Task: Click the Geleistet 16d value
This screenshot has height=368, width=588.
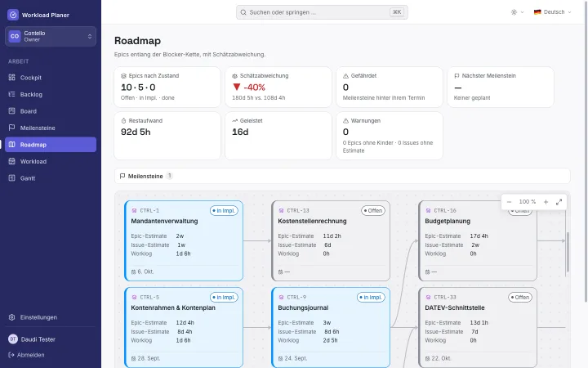Action: pos(240,132)
